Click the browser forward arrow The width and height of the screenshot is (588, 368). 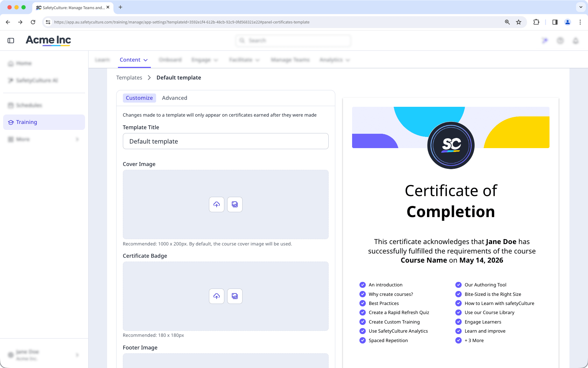click(x=20, y=22)
